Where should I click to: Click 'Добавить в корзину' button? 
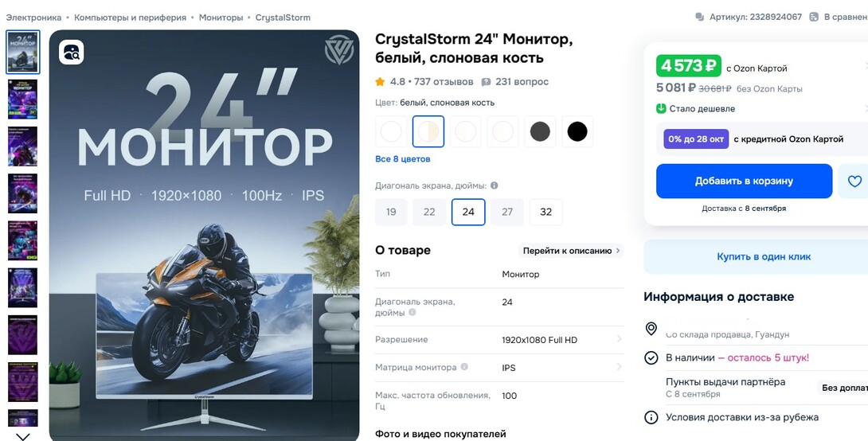744,181
